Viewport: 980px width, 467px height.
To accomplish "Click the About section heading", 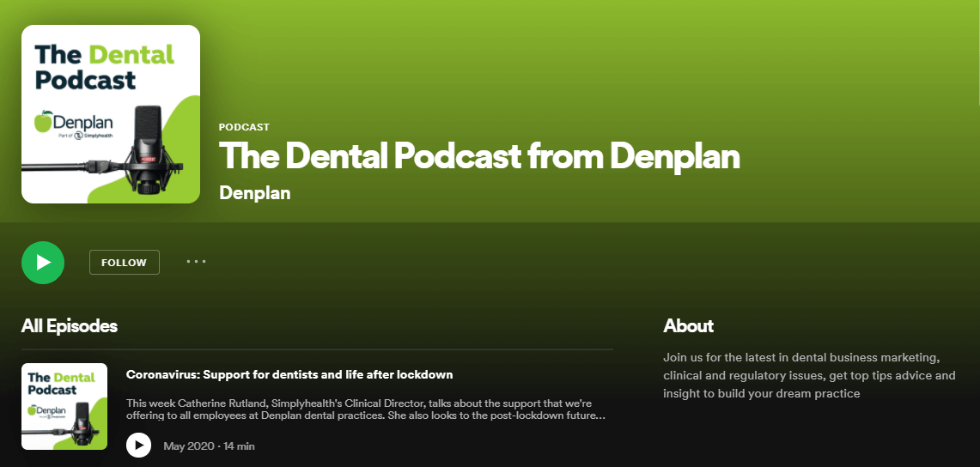I will pos(688,326).
